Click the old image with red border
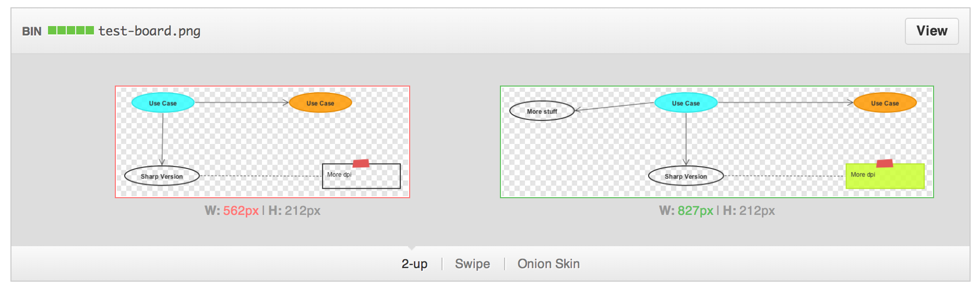 [x=262, y=142]
